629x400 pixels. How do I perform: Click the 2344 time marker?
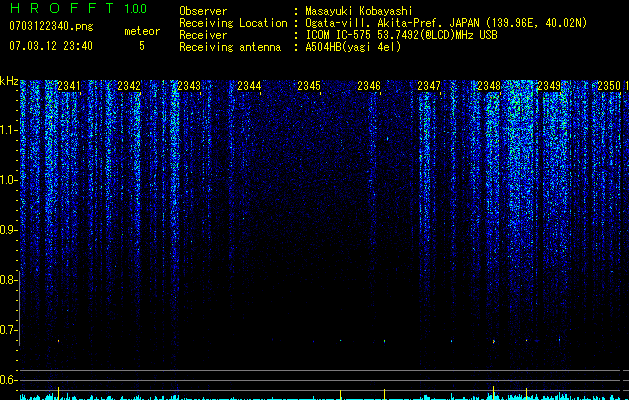point(249,86)
